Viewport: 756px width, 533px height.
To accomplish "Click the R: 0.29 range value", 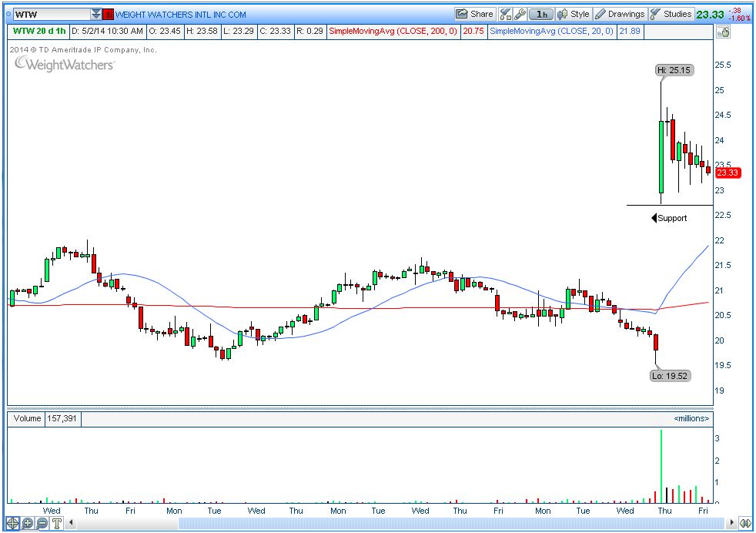I will click(x=309, y=31).
